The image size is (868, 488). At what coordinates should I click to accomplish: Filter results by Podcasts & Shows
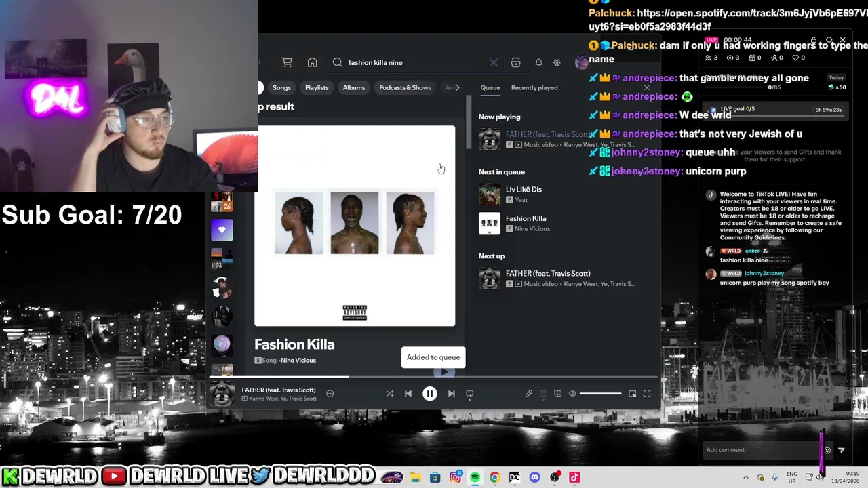(405, 87)
